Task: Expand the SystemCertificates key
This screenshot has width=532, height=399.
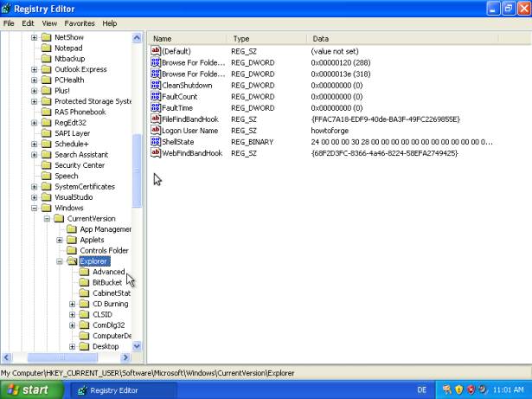Action: tap(35, 187)
